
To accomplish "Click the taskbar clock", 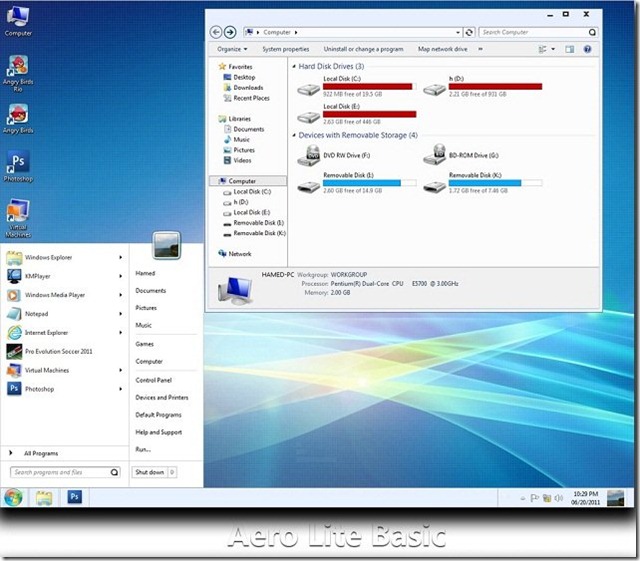I will [586, 498].
